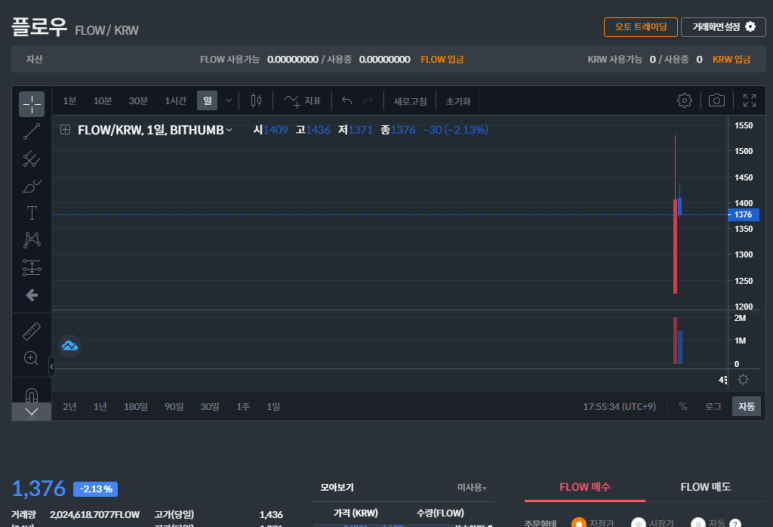Set chart range to 180일

(x=136, y=407)
